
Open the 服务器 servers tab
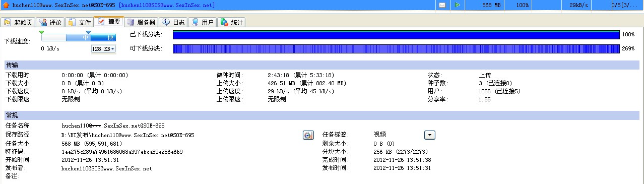(142, 22)
